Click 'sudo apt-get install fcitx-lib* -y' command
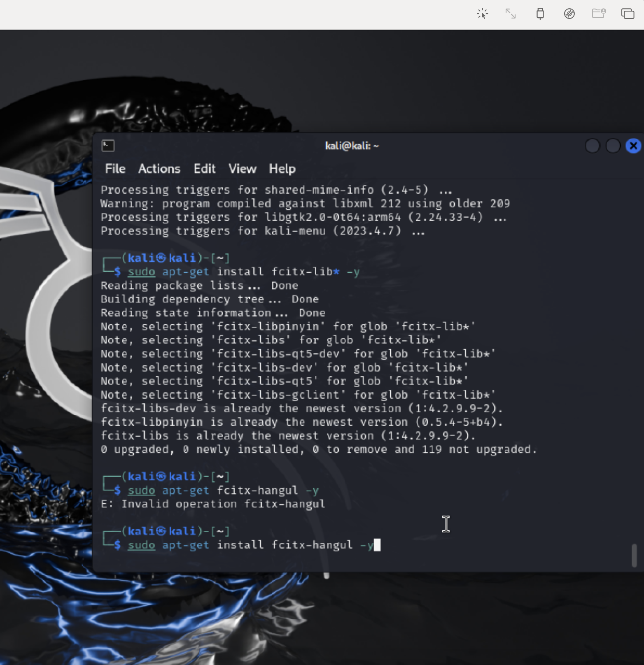Viewport: 644px width, 665px height. (x=244, y=272)
